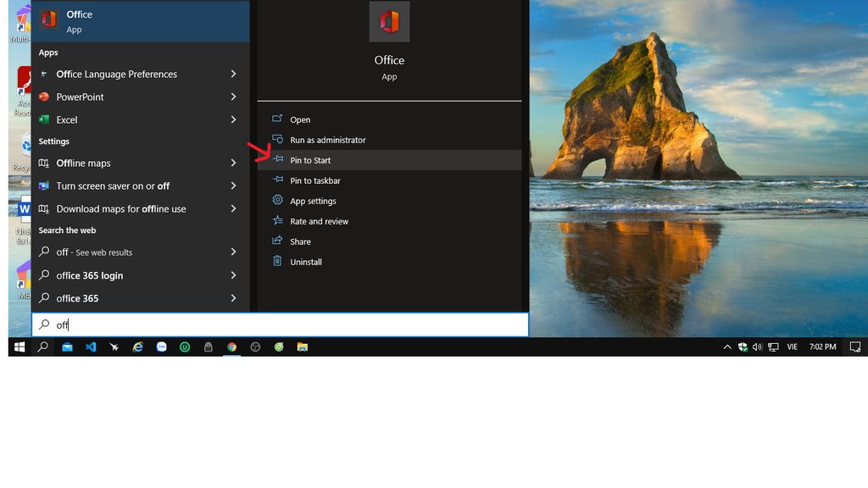Screen dimensions: 868x488
Task: Switch the VIE input language
Action: coord(793,347)
